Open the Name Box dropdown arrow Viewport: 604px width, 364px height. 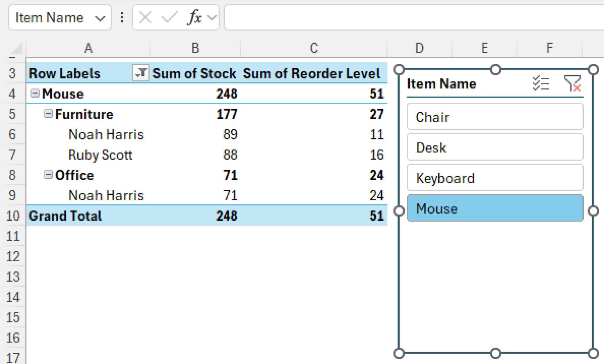100,18
